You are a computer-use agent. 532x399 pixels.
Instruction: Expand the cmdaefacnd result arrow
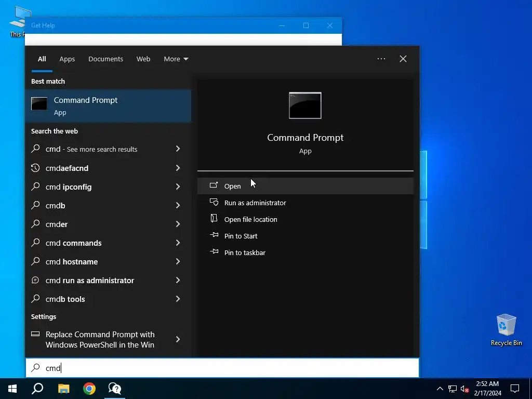coord(178,168)
